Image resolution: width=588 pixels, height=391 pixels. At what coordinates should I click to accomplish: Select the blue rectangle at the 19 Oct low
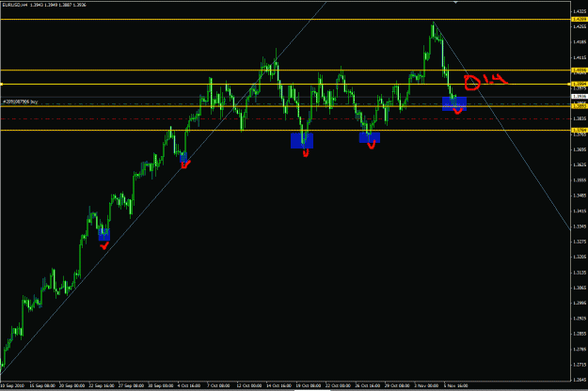[302, 140]
